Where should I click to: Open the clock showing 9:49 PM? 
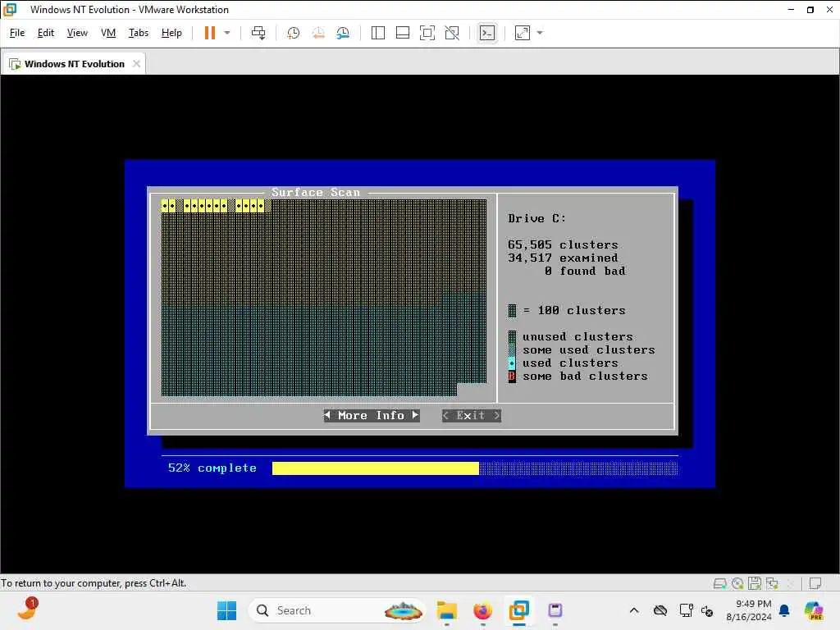[749, 610]
